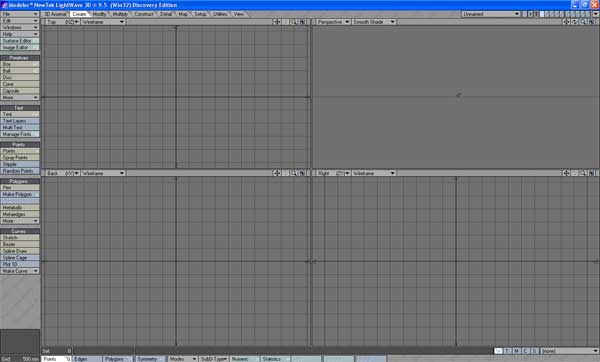This screenshot has height=362, width=600.
Task: Click the maximize icon in the Right viewport
Action: click(x=591, y=173)
